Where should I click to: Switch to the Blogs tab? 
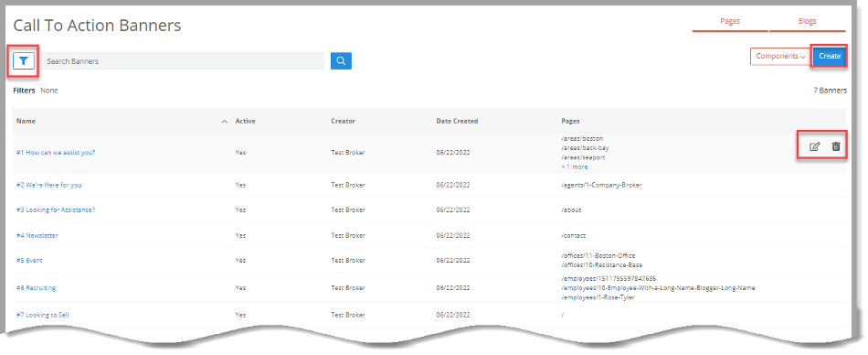pyautogui.click(x=807, y=22)
